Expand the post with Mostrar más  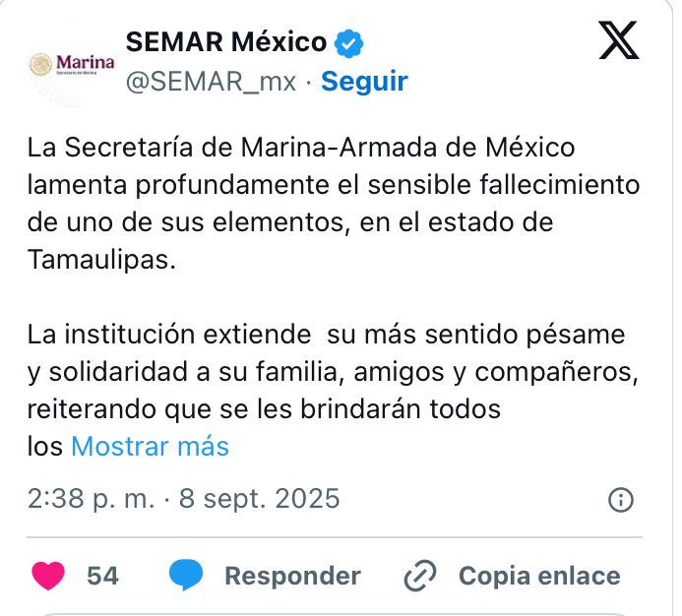150,447
